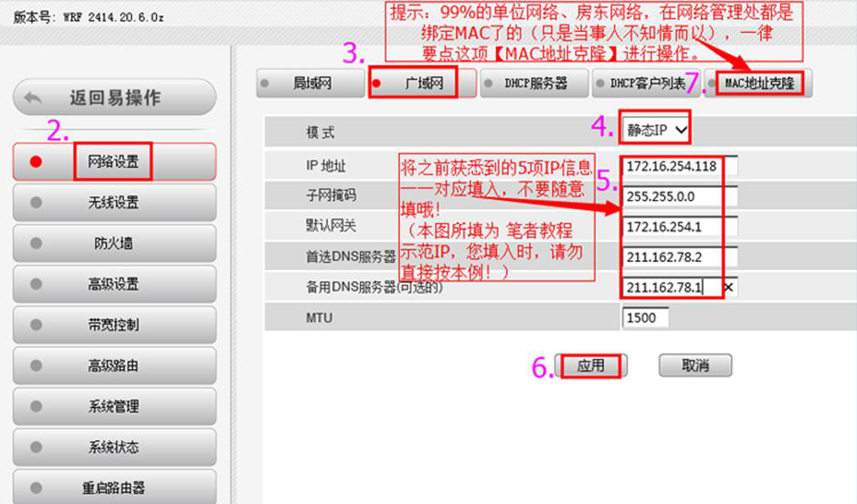
Task: Open the 防火墙 sidebar menu
Action: [x=115, y=243]
